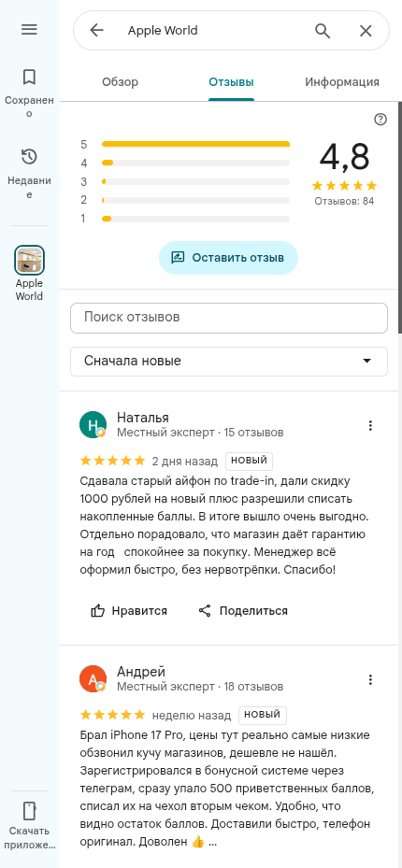The height and width of the screenshot is (868, 402).
Task: Open more options for Наталья's review
Action: [370, 425]
